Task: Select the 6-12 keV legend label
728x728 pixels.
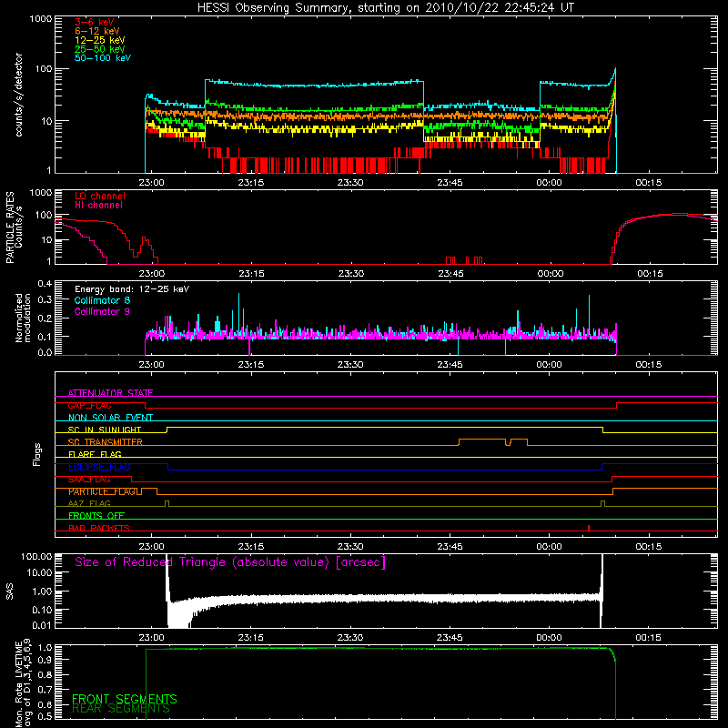Action: [x=97, y=31]
